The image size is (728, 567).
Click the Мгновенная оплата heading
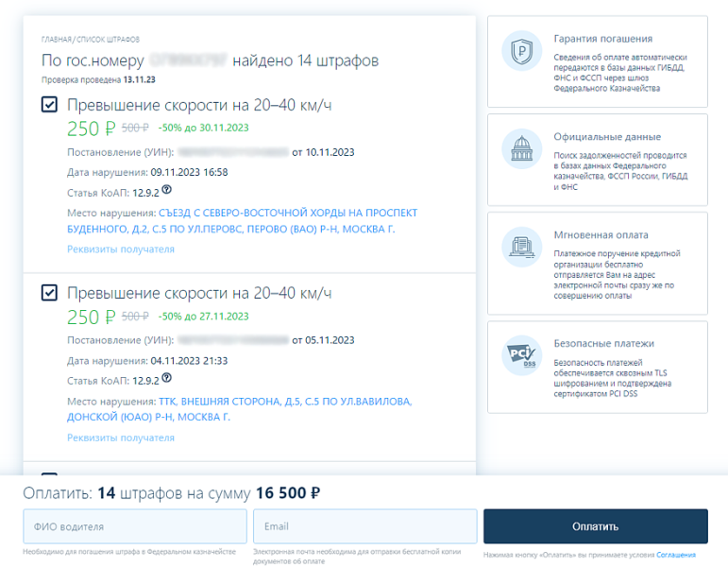[601, 234]
